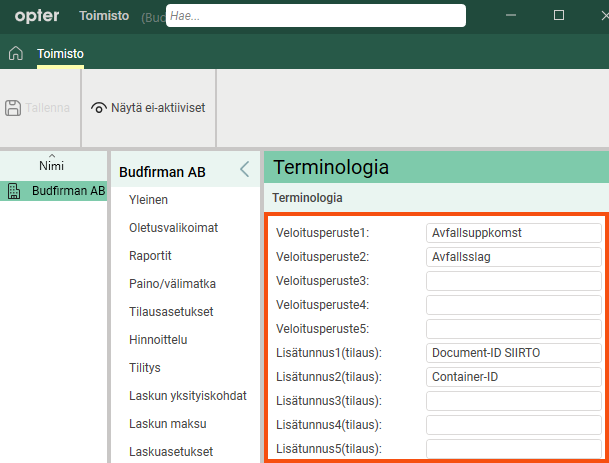Select Raportit in the side menu
609x463 pixels.
(150, 256)
